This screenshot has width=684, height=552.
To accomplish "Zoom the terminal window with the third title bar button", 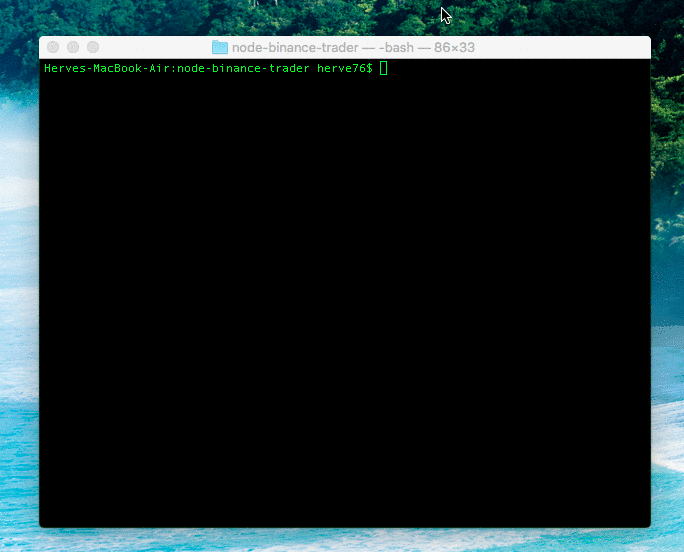I will pos(93,47).
